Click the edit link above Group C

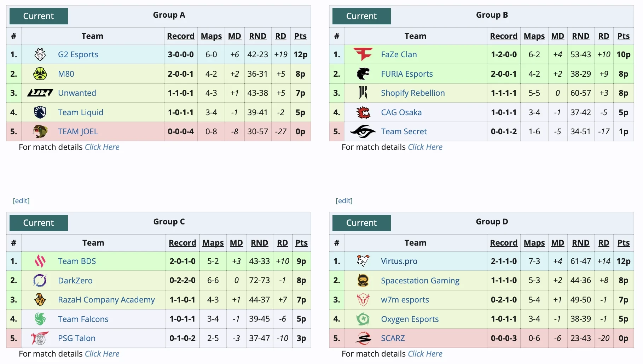21,201
